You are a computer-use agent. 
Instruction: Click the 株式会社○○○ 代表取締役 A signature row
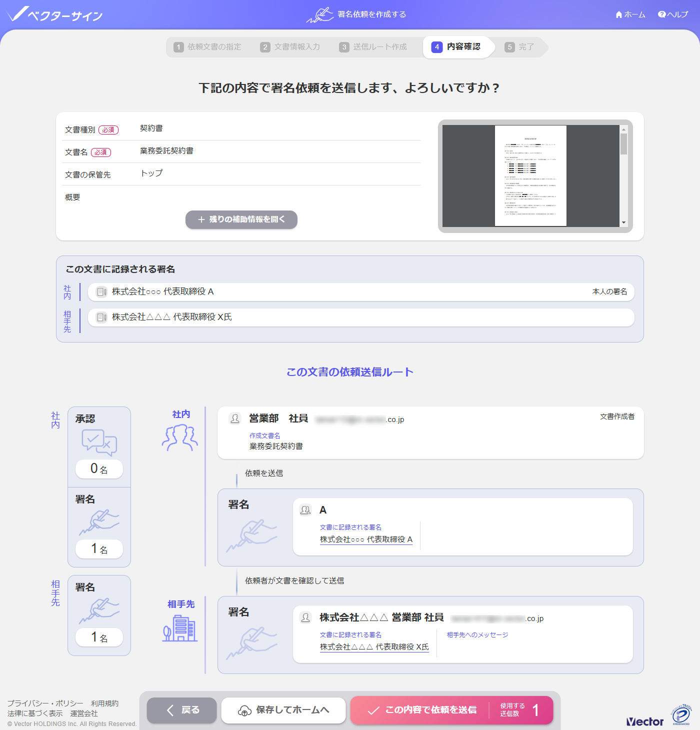coord(361,292)
